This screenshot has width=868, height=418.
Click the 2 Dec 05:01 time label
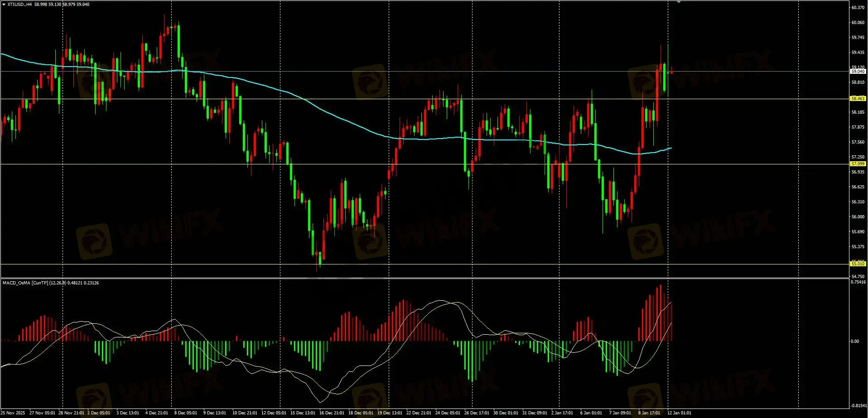click(x=98, y=413)
